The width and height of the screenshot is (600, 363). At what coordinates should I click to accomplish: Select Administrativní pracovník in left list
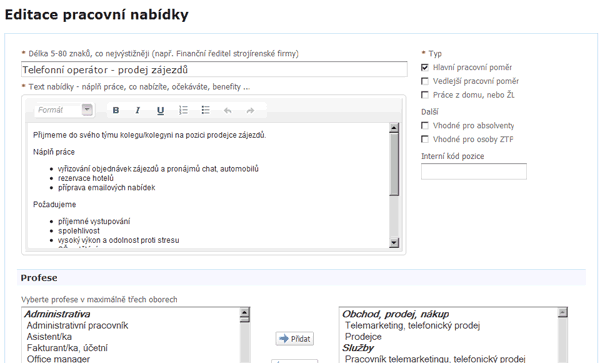77,326
